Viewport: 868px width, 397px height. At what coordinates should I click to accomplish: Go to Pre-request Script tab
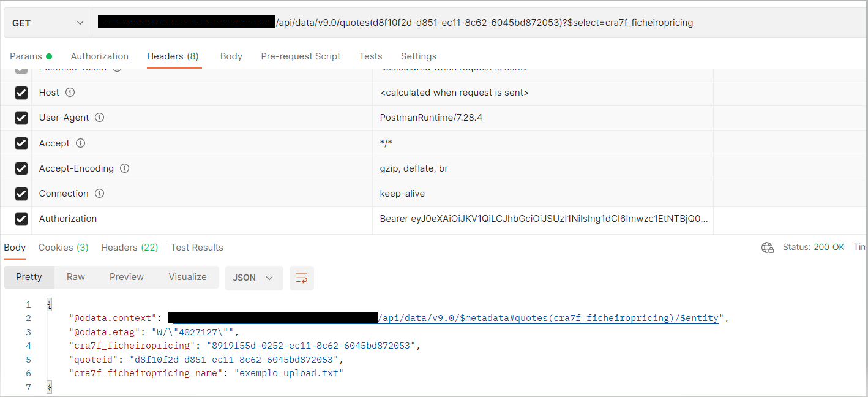pyautogui.click(x=301, y=56)
